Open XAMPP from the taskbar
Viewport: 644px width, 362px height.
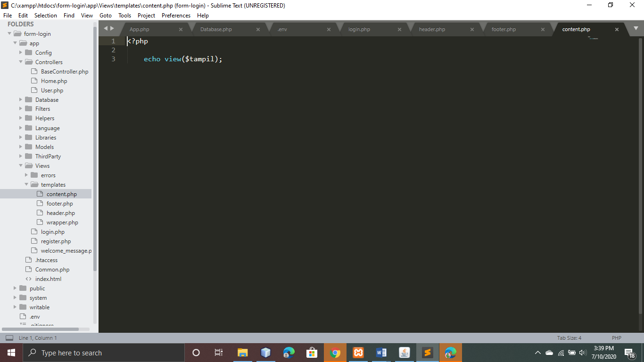[x=358, y=353]
